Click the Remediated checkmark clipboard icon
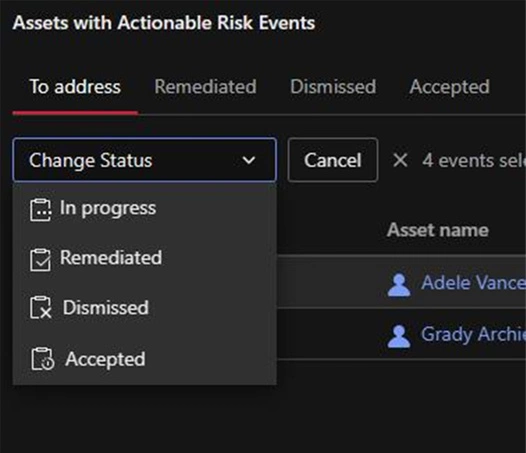 41,260
